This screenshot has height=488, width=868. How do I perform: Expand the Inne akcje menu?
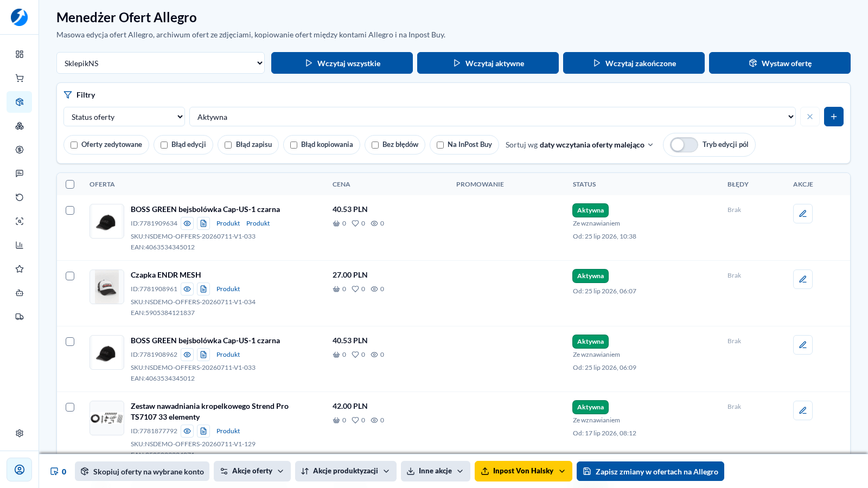pyautogui.click(x=436, y=471)
